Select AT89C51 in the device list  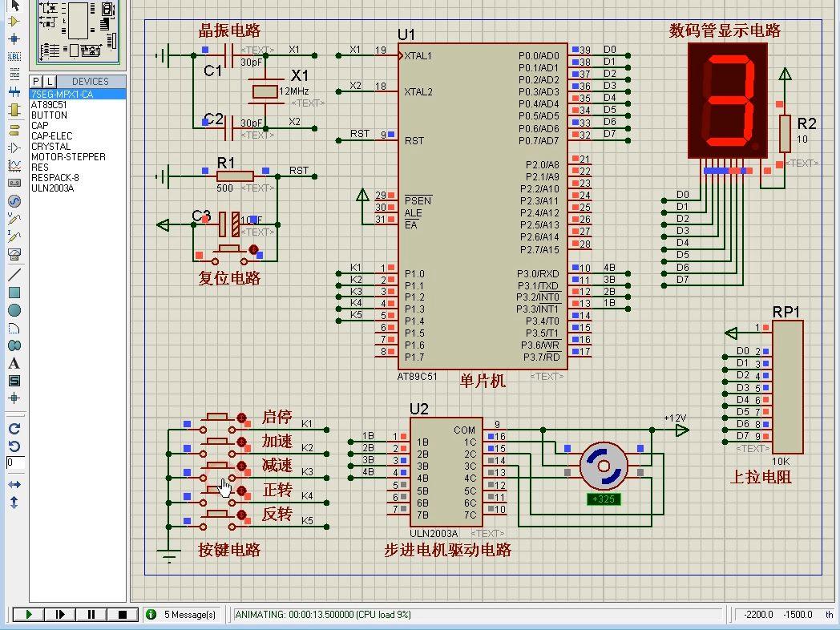pos(78,104)
